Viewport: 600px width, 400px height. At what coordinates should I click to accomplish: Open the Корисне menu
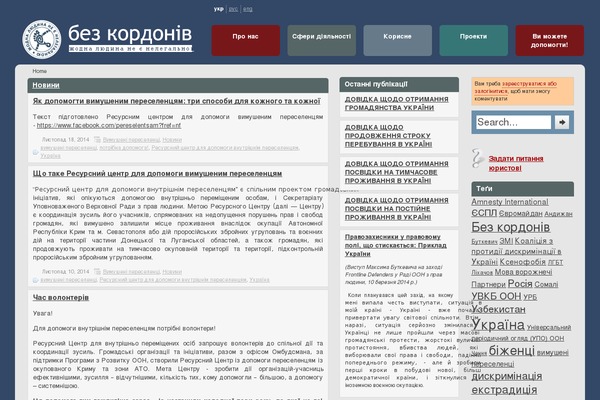398,41
